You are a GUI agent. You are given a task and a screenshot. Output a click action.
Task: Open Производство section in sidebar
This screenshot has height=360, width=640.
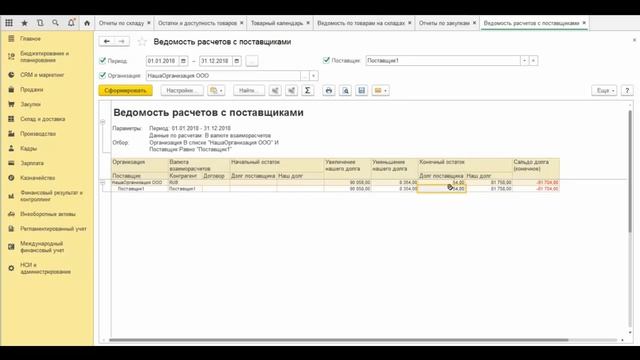[38, 133]
